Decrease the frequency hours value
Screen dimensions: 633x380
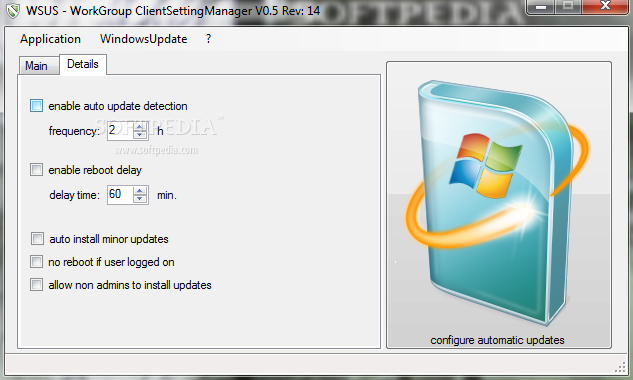coord(140,134)
